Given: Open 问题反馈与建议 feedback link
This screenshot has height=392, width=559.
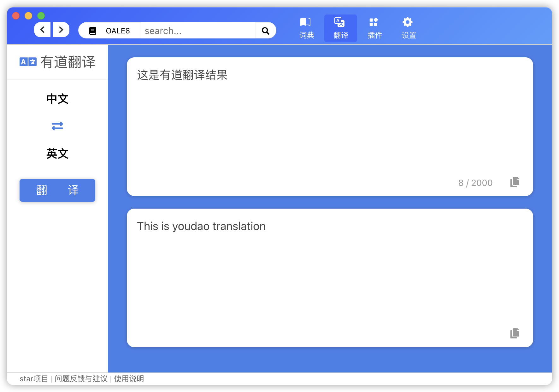Looking at the screenshot, I should [81, 379].
